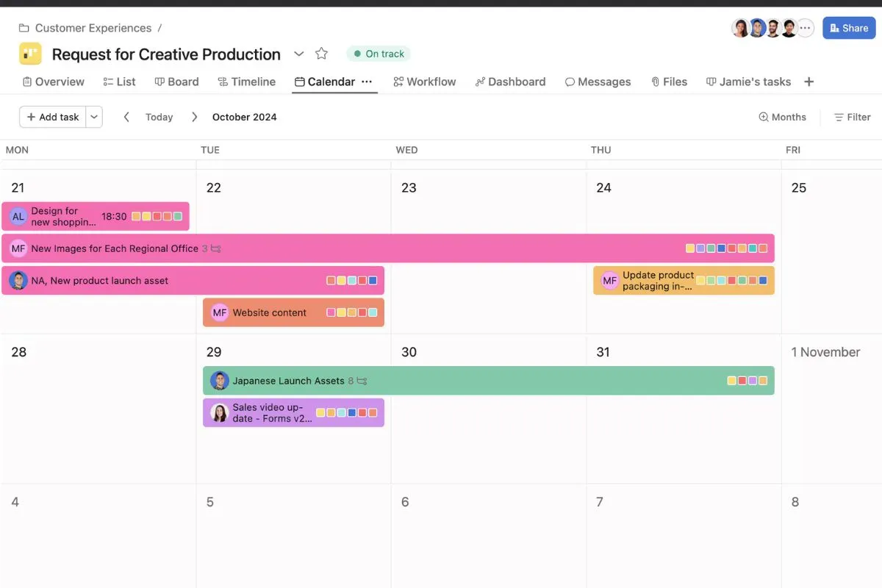882x588 pixels.
Task: Switch to the Overview tab
Action: pyautogui.click(x=53, y=82)
